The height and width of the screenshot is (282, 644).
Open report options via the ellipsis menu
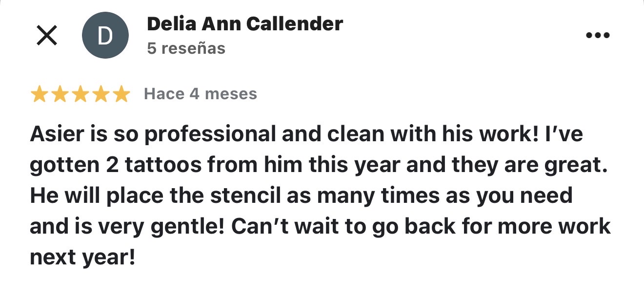597,34
